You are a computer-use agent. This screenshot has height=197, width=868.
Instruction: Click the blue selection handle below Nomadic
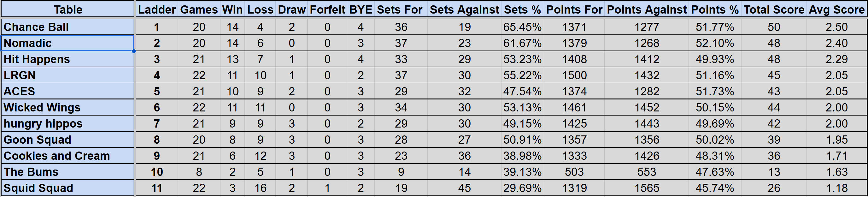point(134,51)
